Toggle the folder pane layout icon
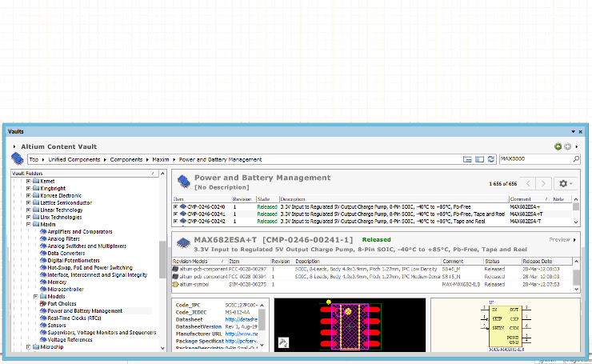Viewport: 592px width, 364px height. click(479, 159)
